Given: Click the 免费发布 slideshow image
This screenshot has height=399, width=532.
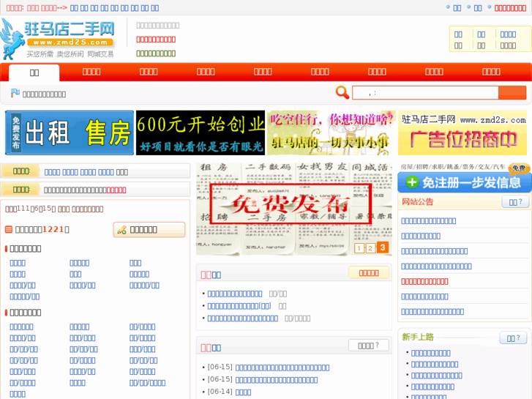Looking at the screenshot, I should pos(294,209).
